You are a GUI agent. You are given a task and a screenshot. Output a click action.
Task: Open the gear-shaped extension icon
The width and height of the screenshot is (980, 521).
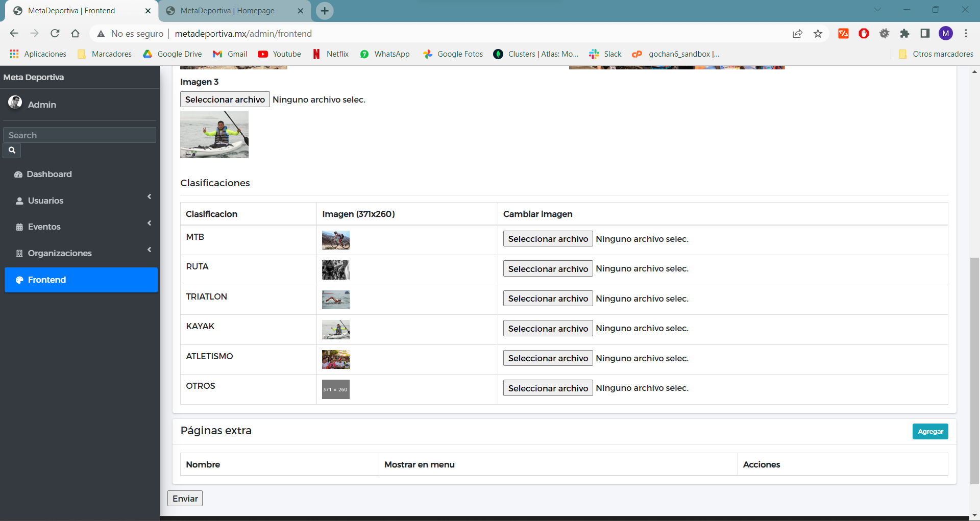[884, 34]
